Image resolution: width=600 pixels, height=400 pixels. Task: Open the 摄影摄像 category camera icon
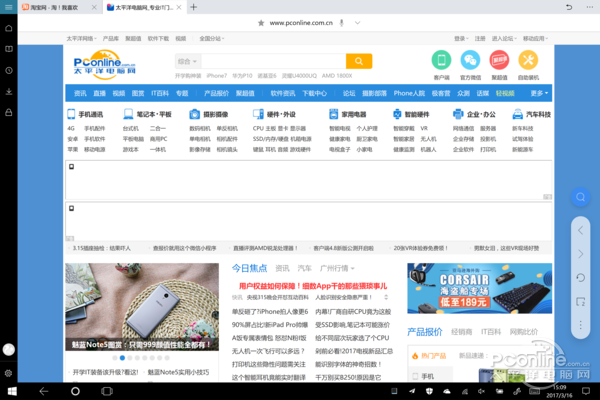tap(195, 114)
